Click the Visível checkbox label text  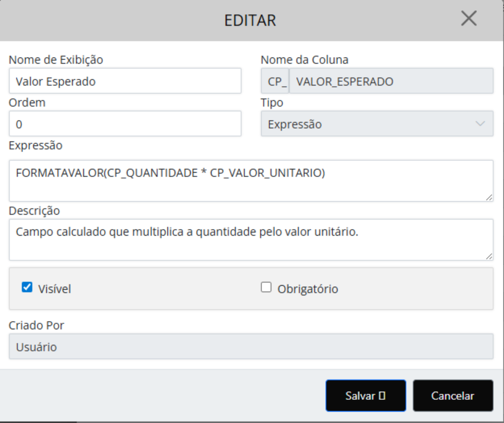pyautogui.click(x=54, y=289)
